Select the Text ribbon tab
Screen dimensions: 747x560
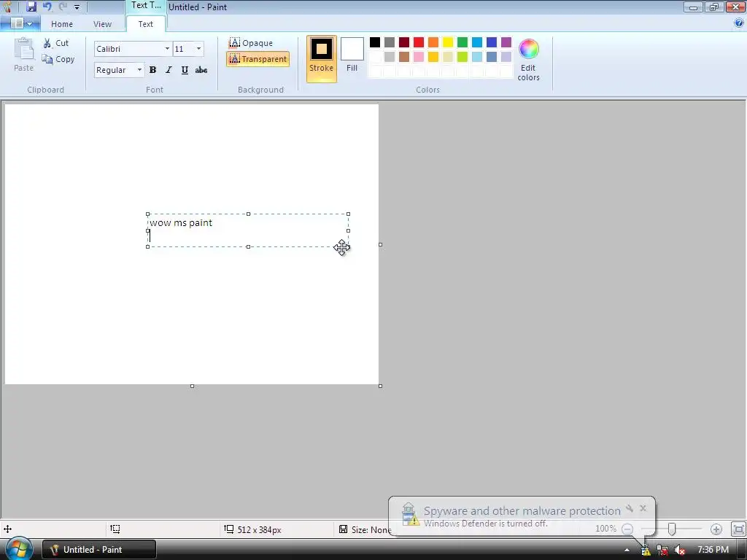pyautogui.click(x=145, y=24)
